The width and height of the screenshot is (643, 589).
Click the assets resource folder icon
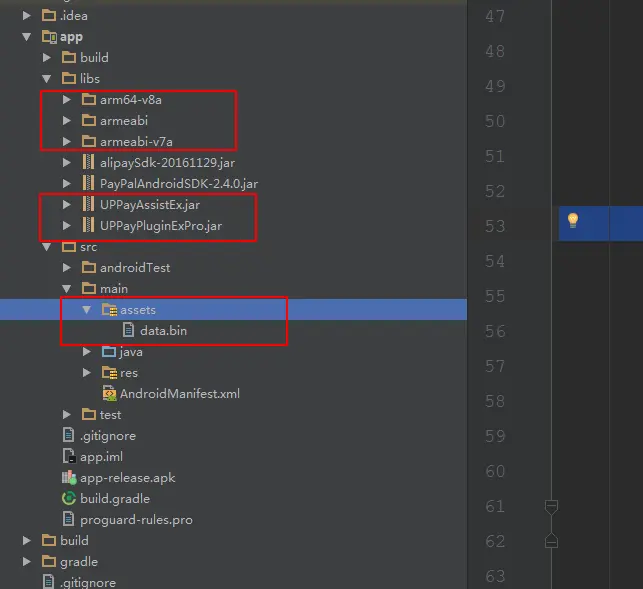coord(109,310)
